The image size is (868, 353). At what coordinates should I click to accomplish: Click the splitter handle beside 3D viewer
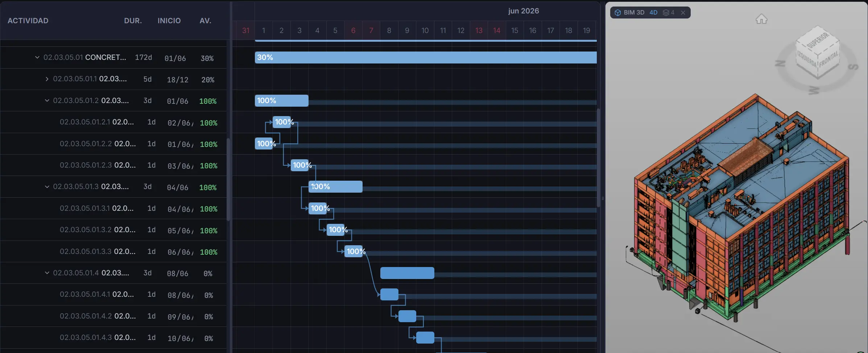(603, 198)
